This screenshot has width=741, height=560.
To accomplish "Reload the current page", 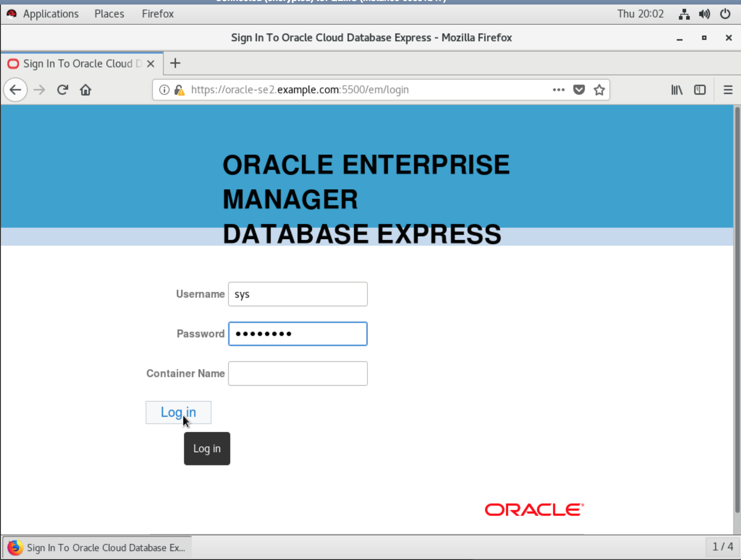I will click(62, 90).
